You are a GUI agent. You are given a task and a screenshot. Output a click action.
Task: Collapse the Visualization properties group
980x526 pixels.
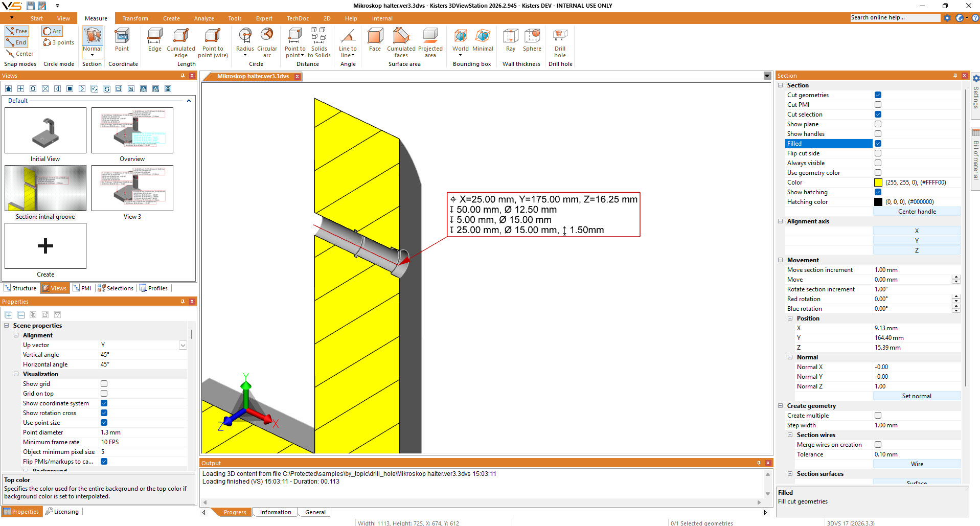click(16, 374)
